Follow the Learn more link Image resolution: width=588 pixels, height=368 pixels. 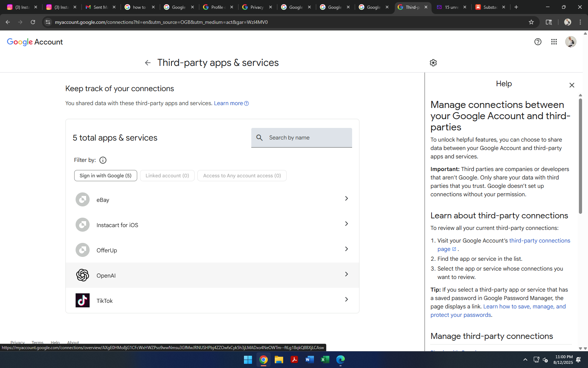[231, 103]
